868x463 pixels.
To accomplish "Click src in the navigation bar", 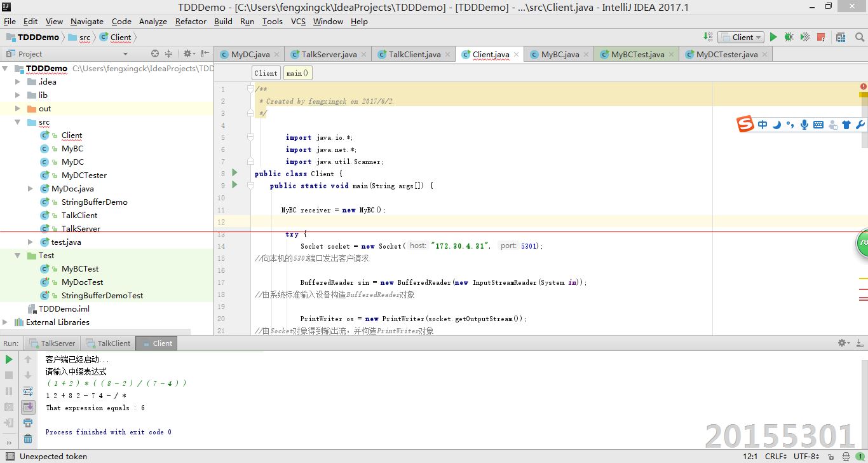I will 79,37.
